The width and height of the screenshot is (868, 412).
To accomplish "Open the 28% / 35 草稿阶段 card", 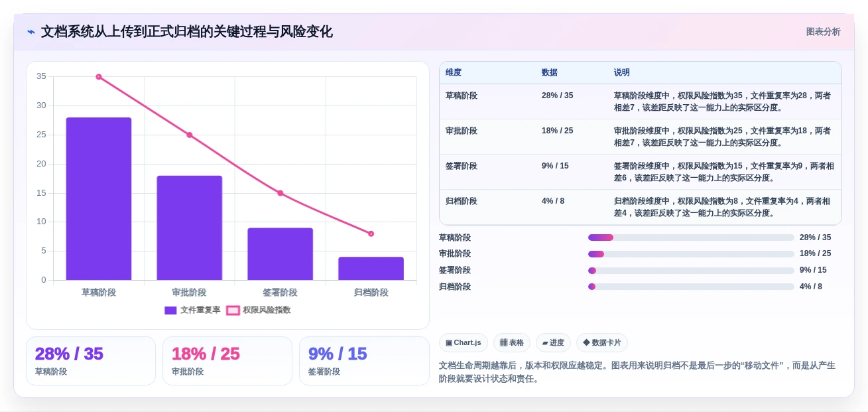I will click(91, 361).
